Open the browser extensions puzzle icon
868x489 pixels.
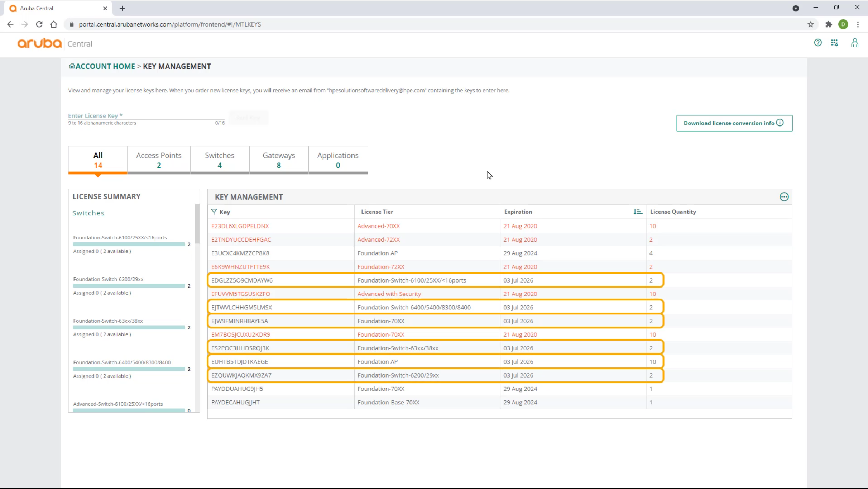[829, 24]
